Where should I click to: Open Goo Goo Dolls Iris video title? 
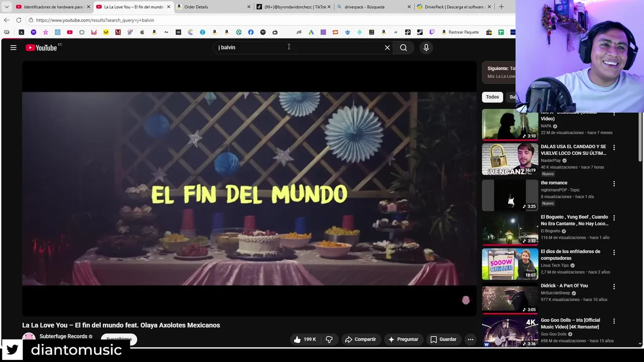click(x=570, y=323)
